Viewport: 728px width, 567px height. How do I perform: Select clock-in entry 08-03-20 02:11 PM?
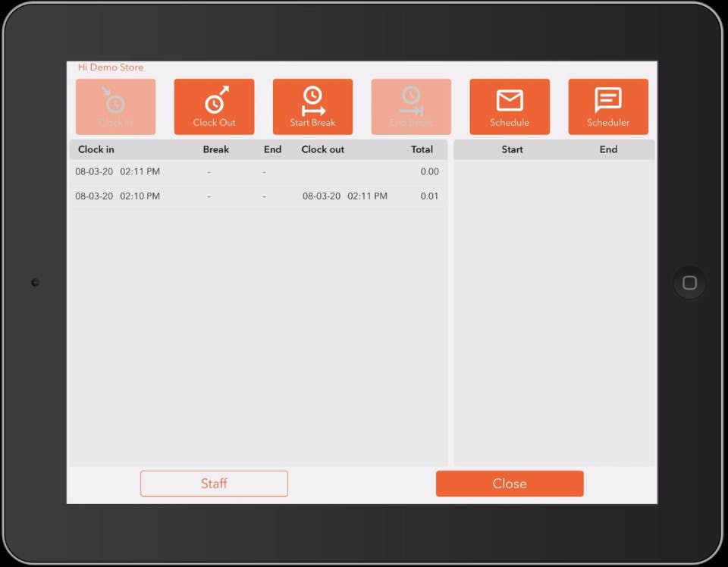tap(118, 171)
